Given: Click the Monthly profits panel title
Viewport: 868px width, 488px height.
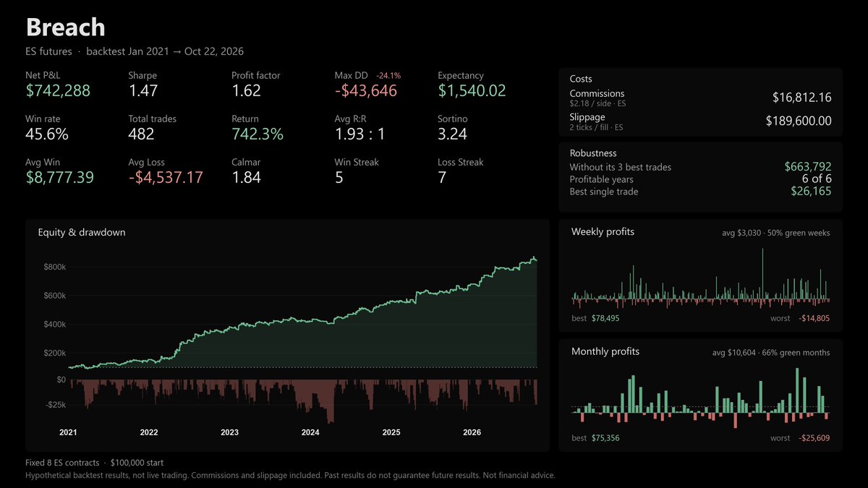Looking at the screenshot, I should [605, 352].
